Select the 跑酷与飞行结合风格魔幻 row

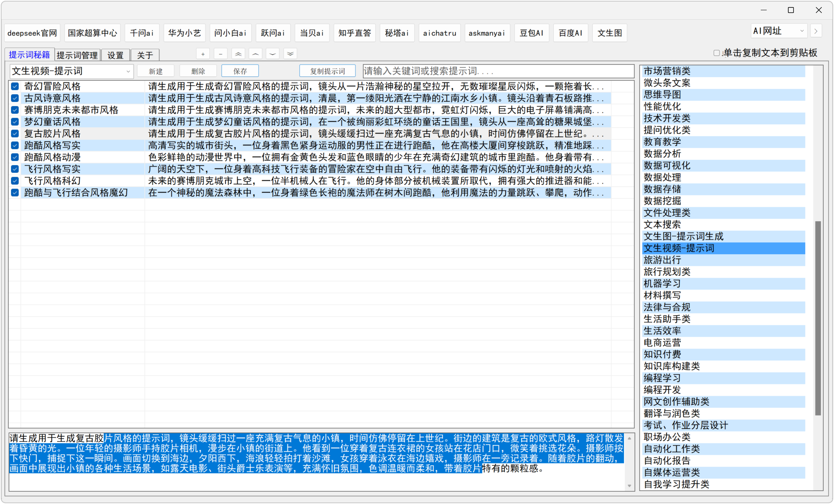click(310, 193)
